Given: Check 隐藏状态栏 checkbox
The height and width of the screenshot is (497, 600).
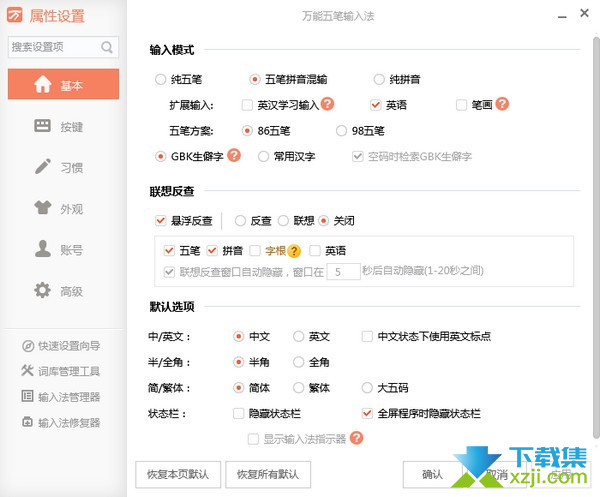Looking at the screenshot, I should coord(238,413).
